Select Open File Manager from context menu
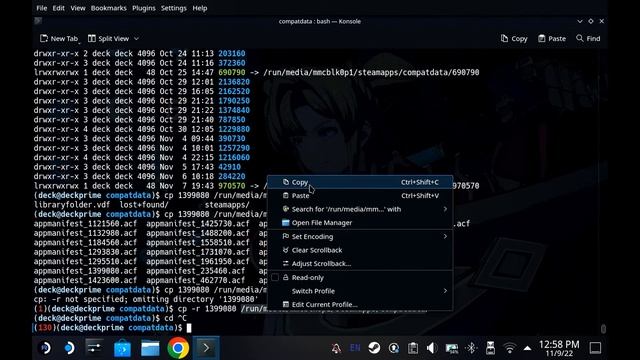 click(360, 222)
